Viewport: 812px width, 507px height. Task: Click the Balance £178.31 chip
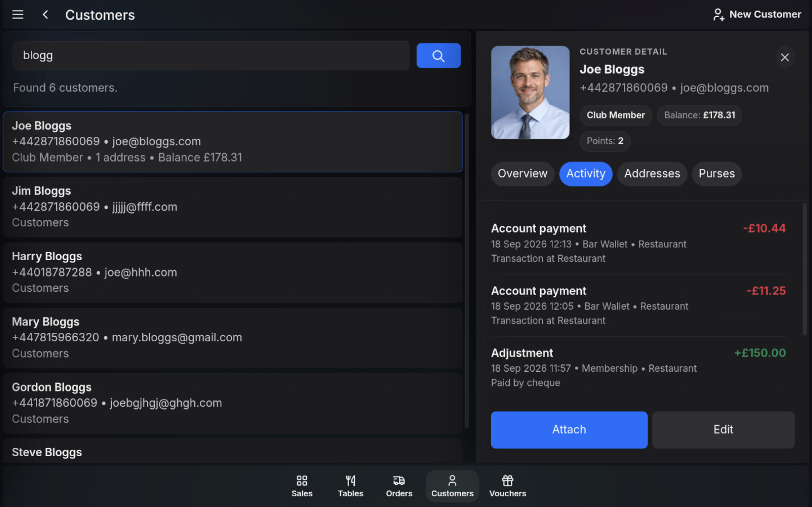[700, 115]
